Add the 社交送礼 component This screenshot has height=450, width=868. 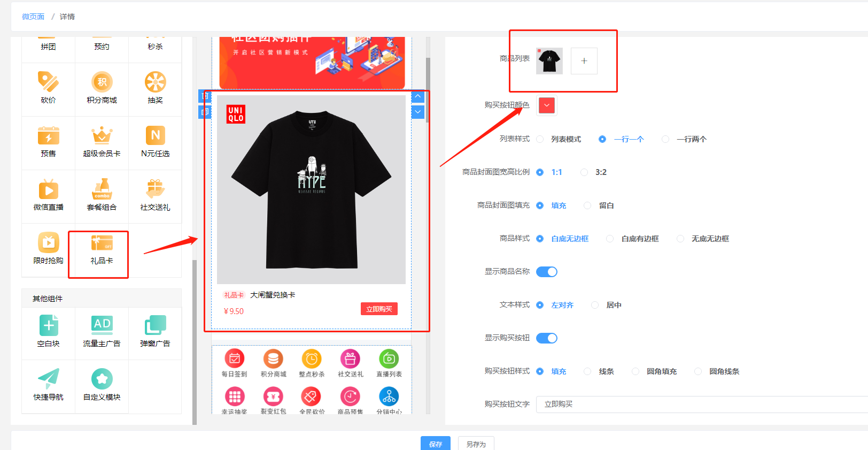(155, 196)
